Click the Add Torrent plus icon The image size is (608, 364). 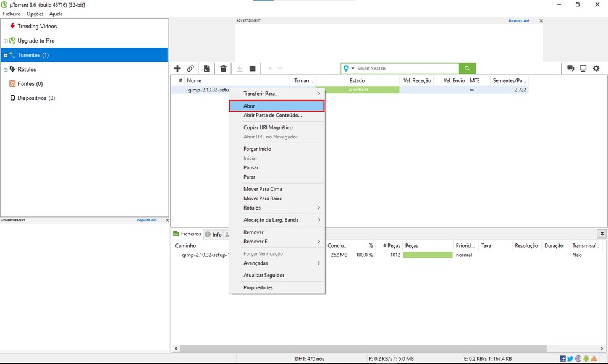coord(177,68)
